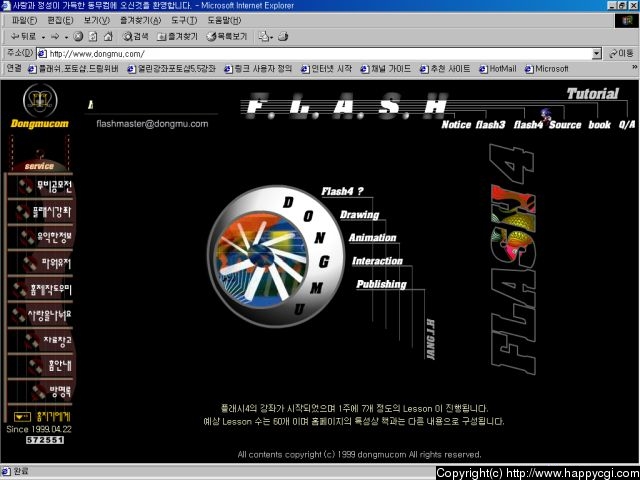
Task: Click the 이동 Go button
Action: [x=621, y=53]
